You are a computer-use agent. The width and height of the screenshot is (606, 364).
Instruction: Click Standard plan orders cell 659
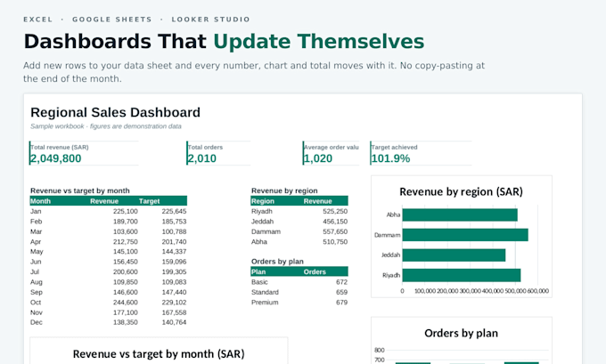[x=341, y=292]
